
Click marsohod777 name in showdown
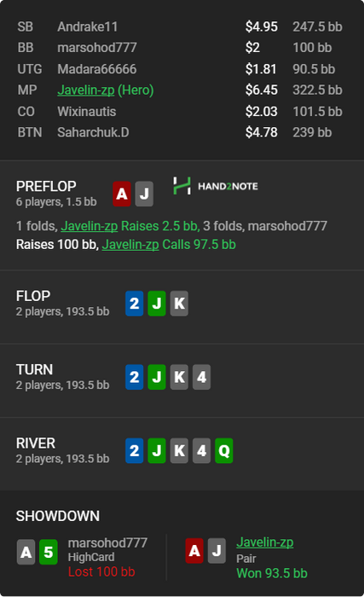[x=107, y=543]
